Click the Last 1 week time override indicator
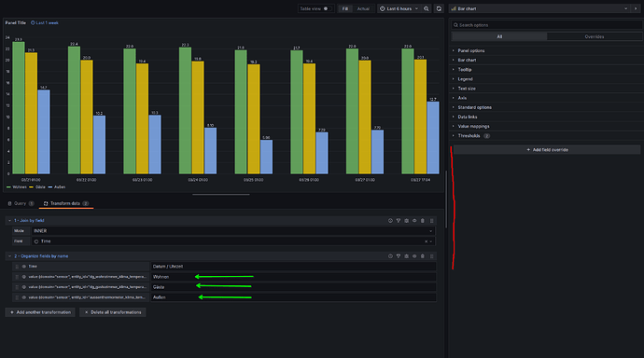644x358 pixels. click(45, 23)
